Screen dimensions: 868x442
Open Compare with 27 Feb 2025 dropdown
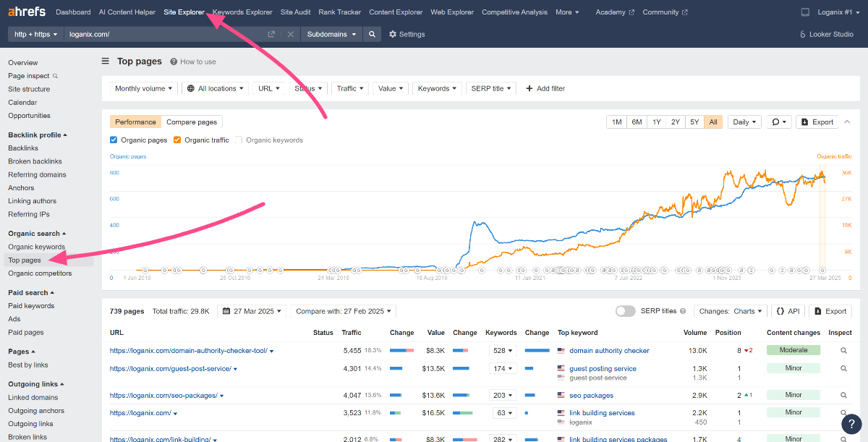pyautogui.click(x=344, y=311)
